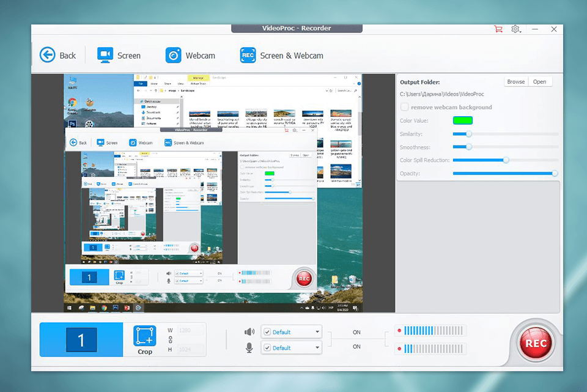Uncheck the speaker Default checkbox
This screenshot has height=392, width=587.
[x=268, y=331]
